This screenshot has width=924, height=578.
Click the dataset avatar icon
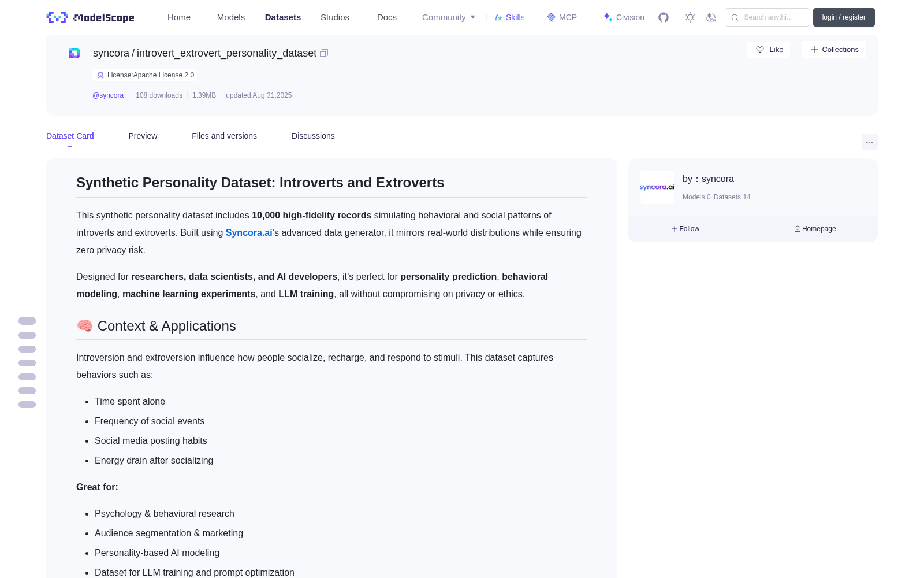tap(74, 53)
